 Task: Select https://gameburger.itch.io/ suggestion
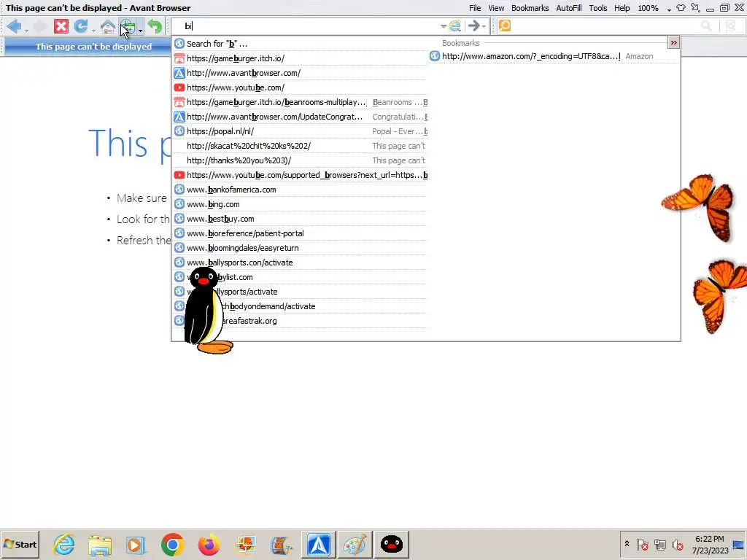(x=300, y=58)
